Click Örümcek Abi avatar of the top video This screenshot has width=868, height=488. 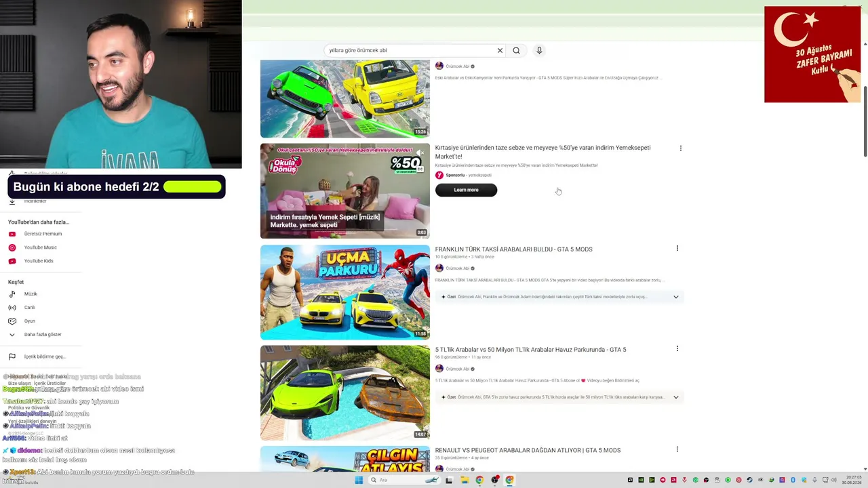(439, 66)
